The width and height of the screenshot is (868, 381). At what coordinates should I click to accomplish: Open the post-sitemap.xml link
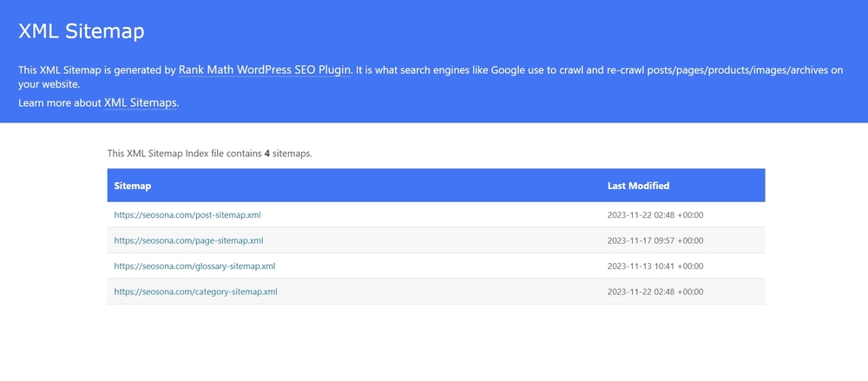[x=187, y=215]
